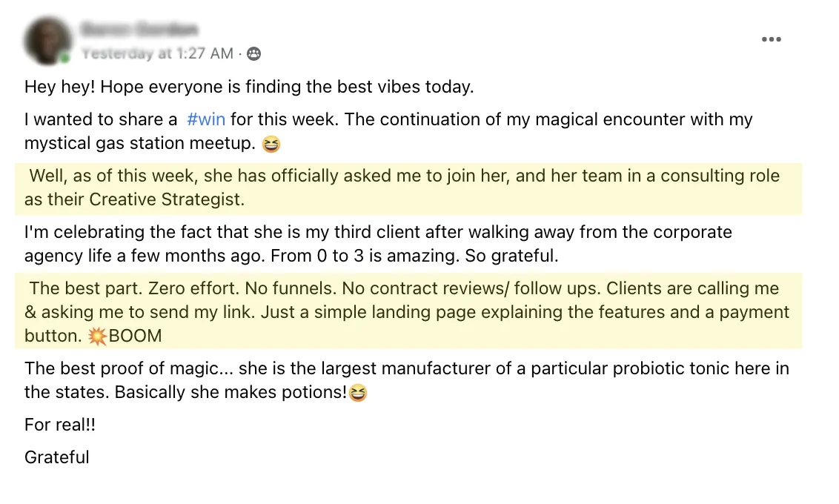
Task: Click the #win hashtag link
Action: click(206, 119)
